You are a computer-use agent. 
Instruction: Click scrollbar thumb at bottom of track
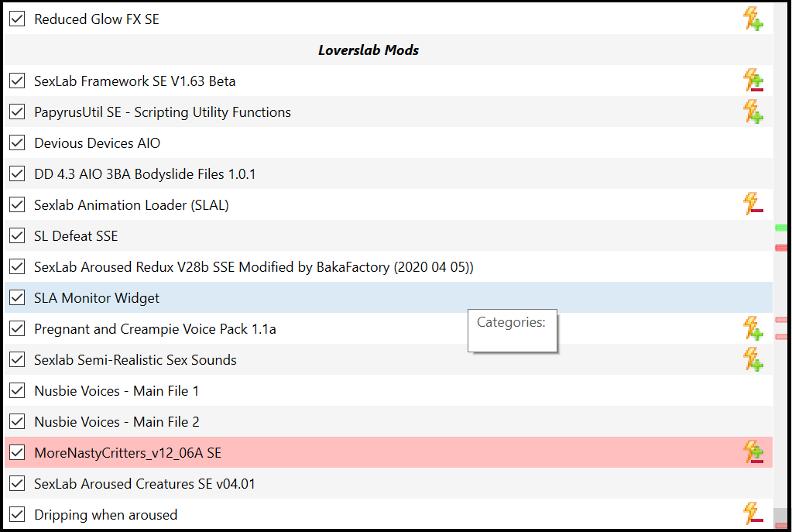click(x=781, y=518)
